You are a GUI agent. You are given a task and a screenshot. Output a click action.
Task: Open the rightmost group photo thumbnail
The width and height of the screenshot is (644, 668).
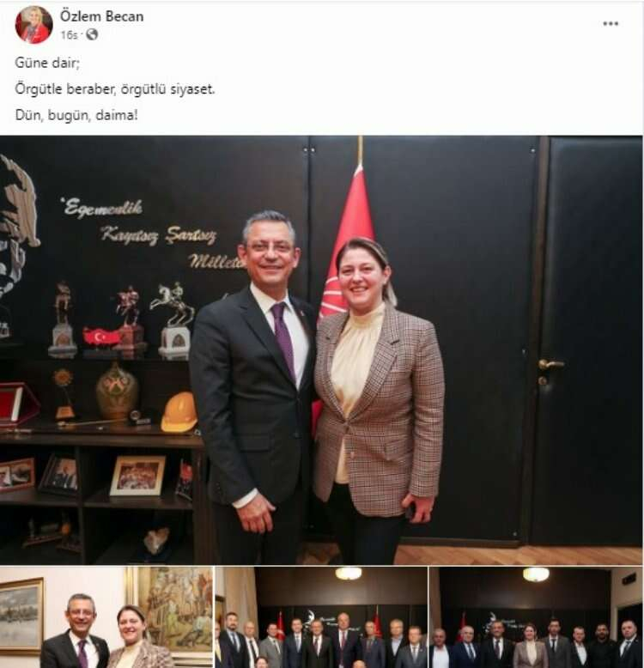pyautogui.click(x=536, y=617)
